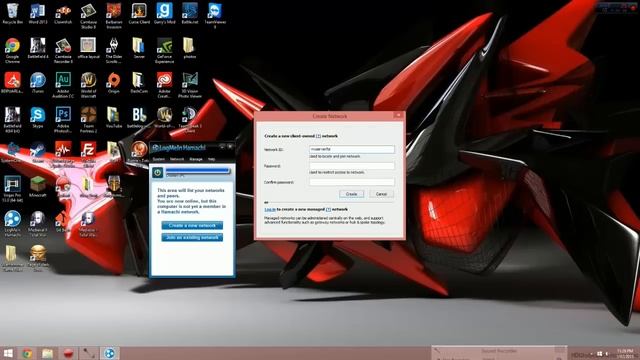Select the Adobe Audition CC desktop icon
The height and width of the screenshot is (360, 640).
click(63, 85)
